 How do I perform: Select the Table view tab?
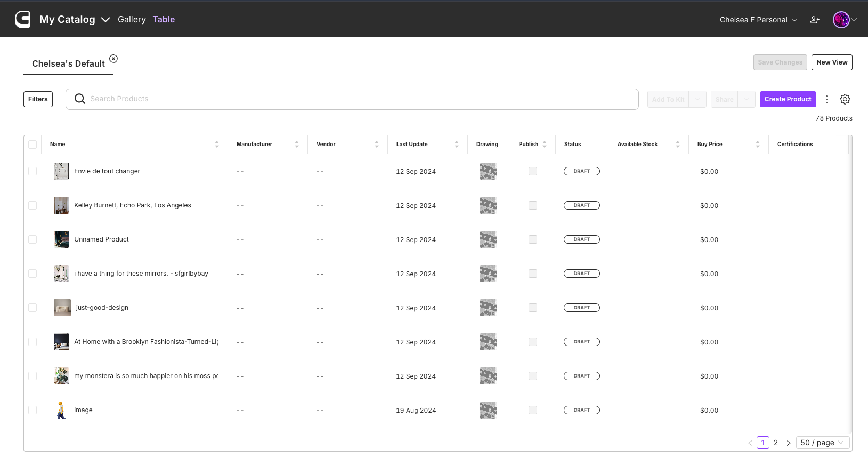click(164, 20)
